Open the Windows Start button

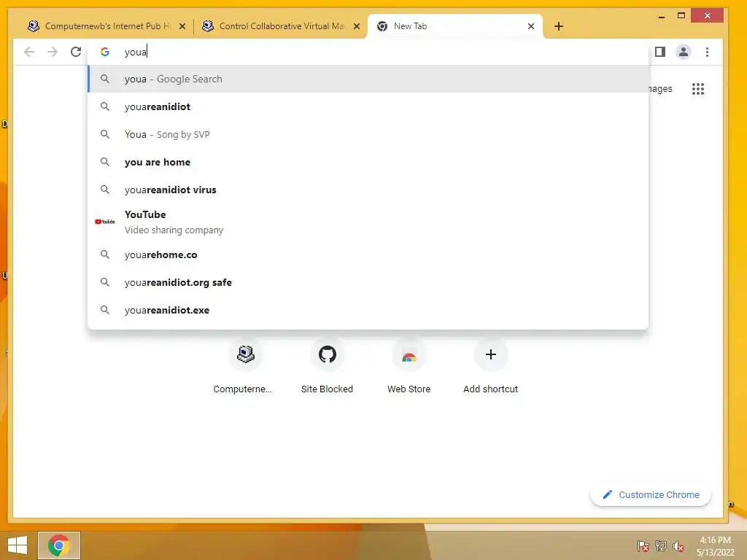coord(18,545)
